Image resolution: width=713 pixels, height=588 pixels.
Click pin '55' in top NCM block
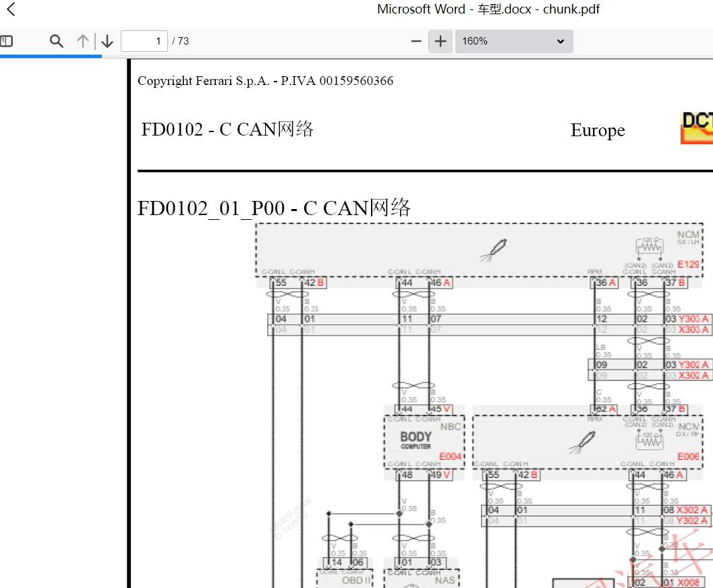click(281, 283)
